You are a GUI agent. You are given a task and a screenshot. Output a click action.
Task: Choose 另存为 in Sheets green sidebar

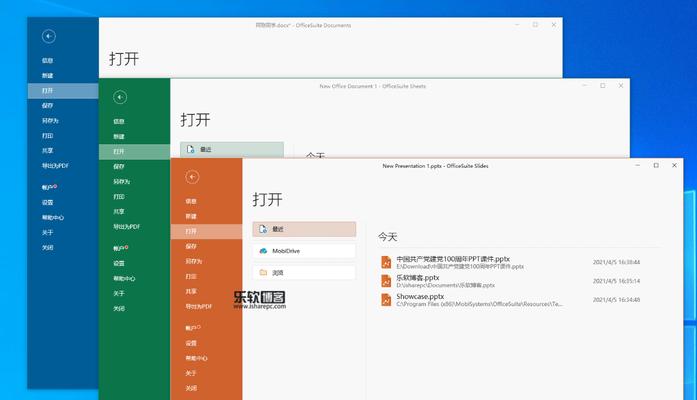tap(121, 182)
